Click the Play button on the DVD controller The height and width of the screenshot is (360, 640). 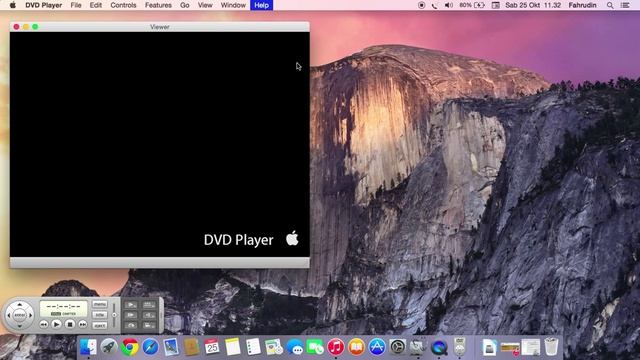coord(56,324)
